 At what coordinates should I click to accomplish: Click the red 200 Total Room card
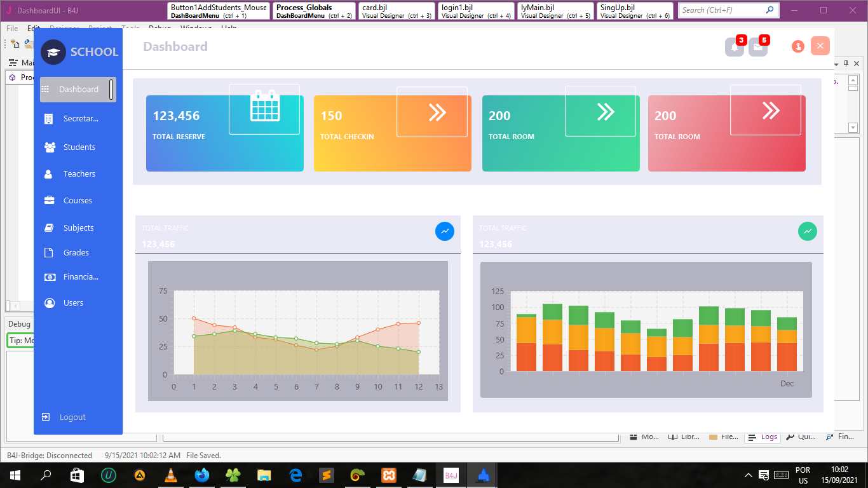727,133
